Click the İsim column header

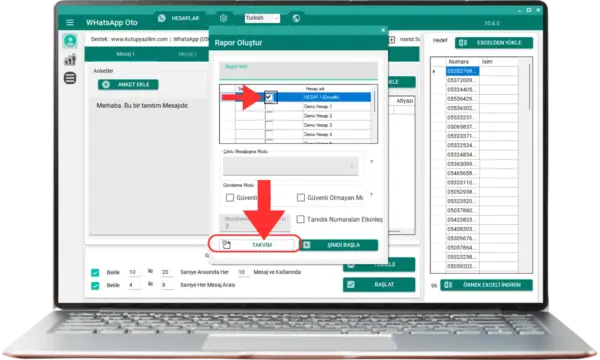499,62
